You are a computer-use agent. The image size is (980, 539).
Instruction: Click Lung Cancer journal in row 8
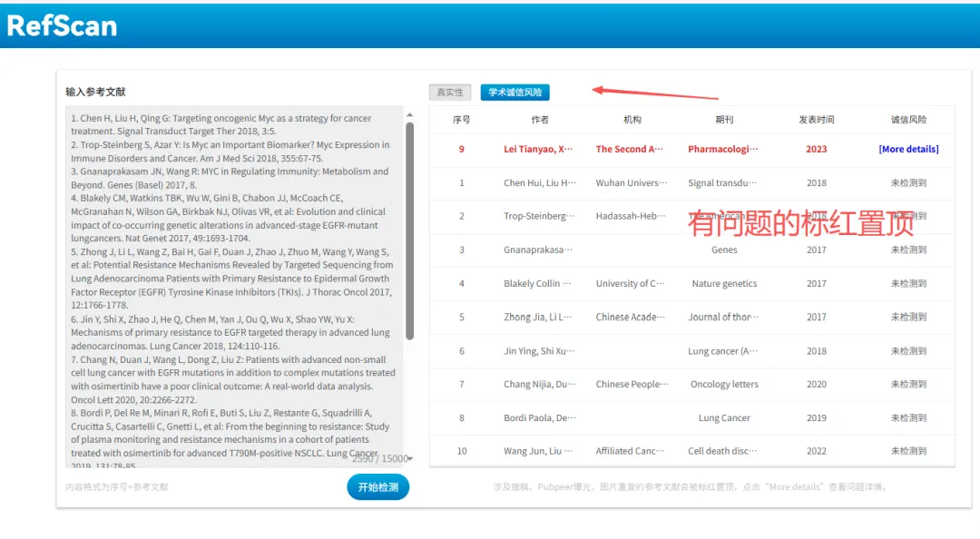(724, 417)
